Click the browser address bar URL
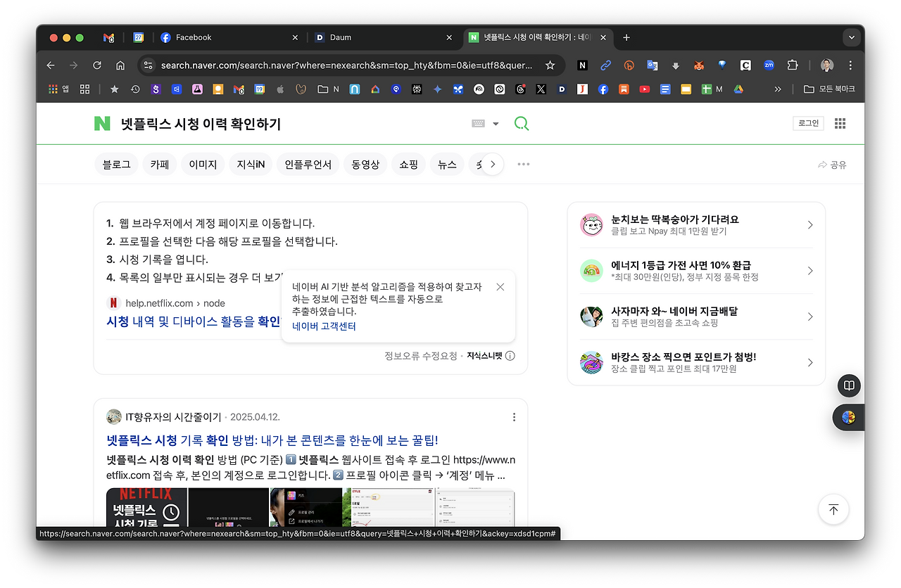The height and width of the screenshot is (588, 901). 346,65
